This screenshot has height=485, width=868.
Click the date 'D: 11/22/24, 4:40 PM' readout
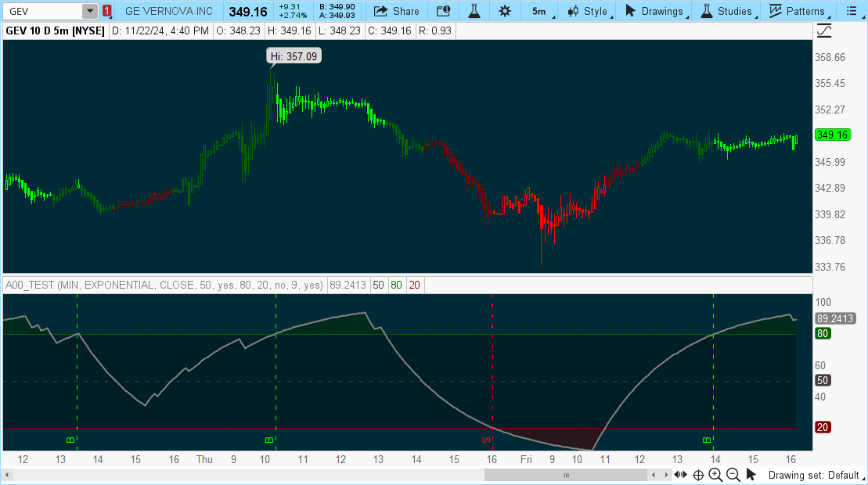coord(160,31)
